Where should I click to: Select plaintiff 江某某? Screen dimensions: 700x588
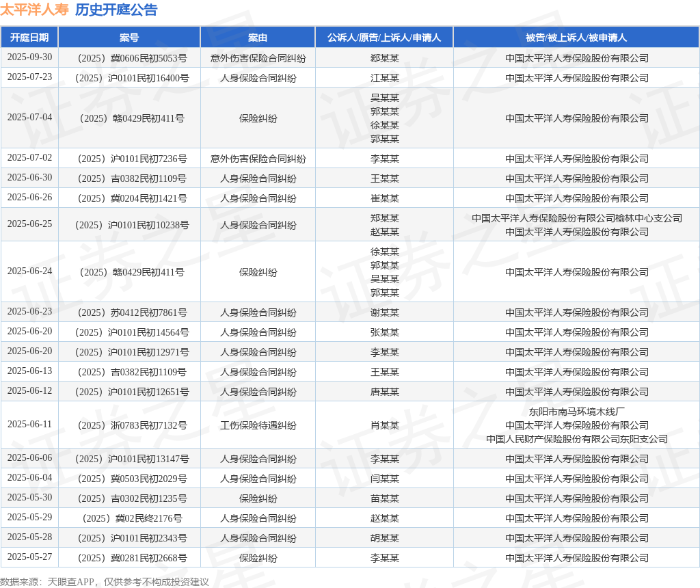pyautogui.click(x=384, y=78)
